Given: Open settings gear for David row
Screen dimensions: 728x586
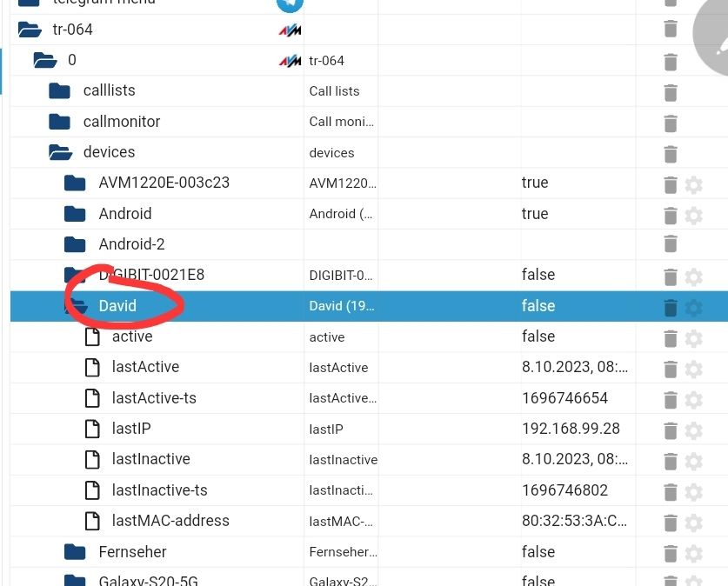Looking at the screenshot, I should point(693,308).
